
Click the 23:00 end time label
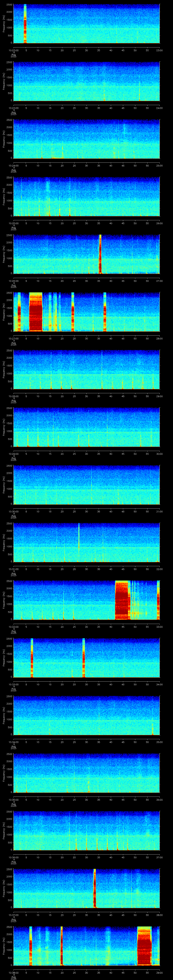coord(159,50)
